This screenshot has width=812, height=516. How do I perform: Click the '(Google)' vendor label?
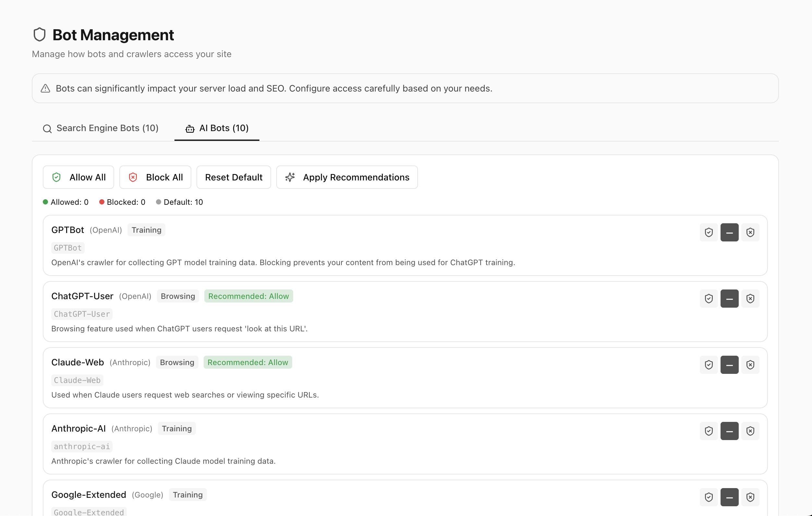[x=147, y=494]
